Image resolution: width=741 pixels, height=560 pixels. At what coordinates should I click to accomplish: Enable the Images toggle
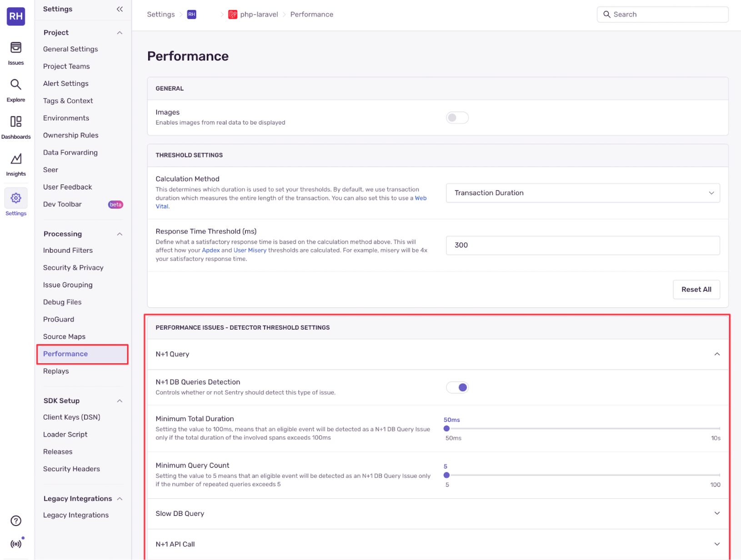(x=457, y=118)
